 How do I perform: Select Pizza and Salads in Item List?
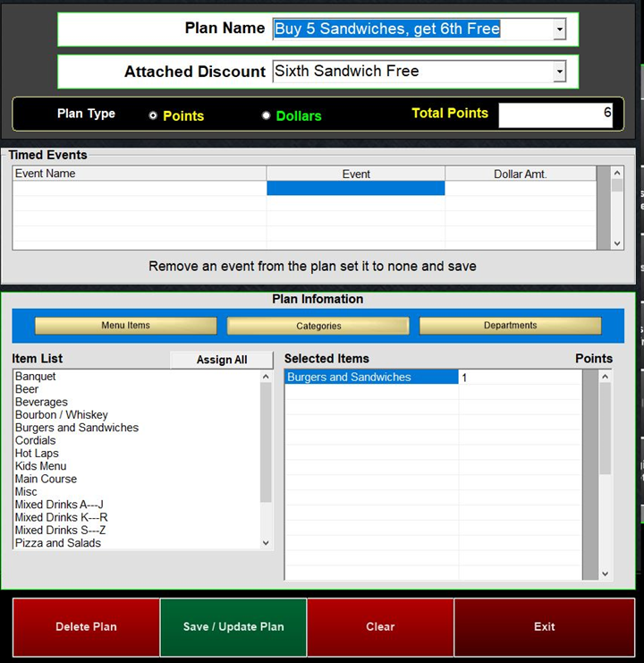[x=58, y=543]
